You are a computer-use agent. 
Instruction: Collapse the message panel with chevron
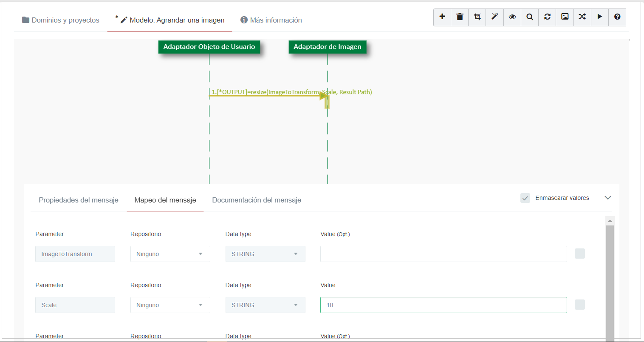[x=607, y=198]
